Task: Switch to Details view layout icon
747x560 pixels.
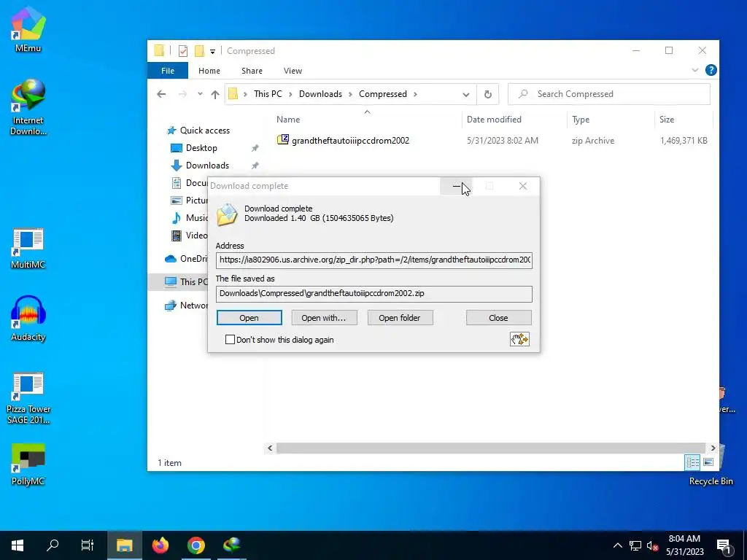Action: tap(692, 462)
